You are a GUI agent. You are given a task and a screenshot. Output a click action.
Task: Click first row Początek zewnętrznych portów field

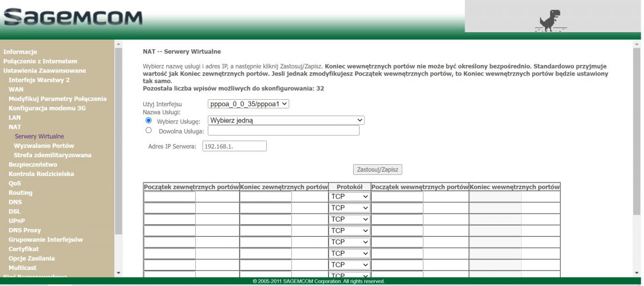[x=170, y=196]
